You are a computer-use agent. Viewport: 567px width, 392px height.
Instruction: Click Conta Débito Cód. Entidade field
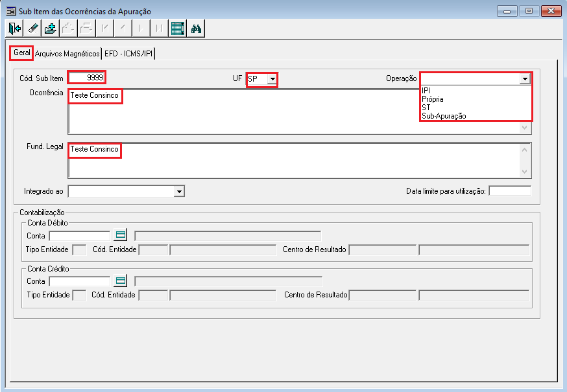point(153,249)
